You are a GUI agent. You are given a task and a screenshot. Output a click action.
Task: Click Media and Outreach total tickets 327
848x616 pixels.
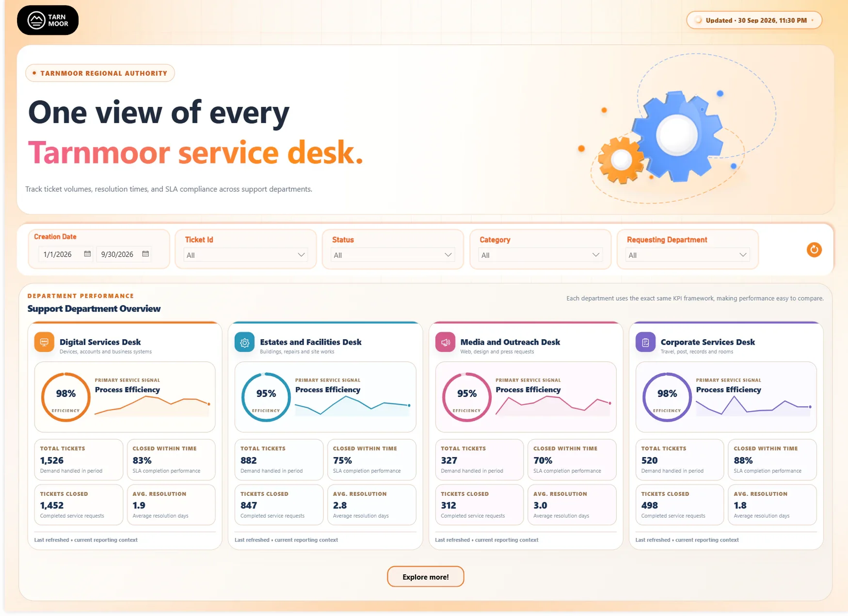tap(480, 459)
